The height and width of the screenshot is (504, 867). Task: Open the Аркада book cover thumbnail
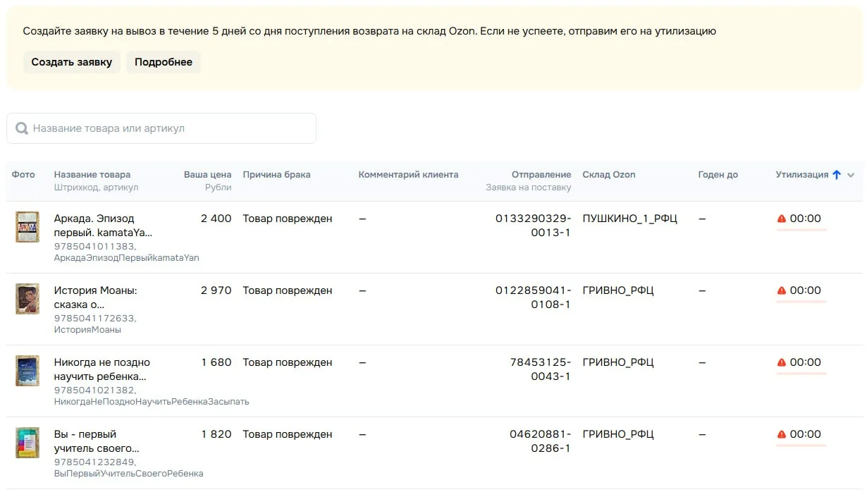click(27, 227)
